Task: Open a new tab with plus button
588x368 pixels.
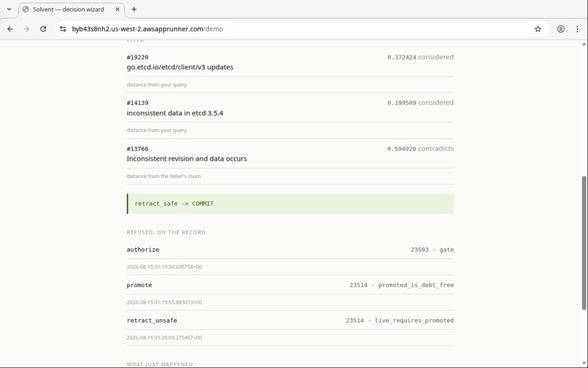Action: 134,9
